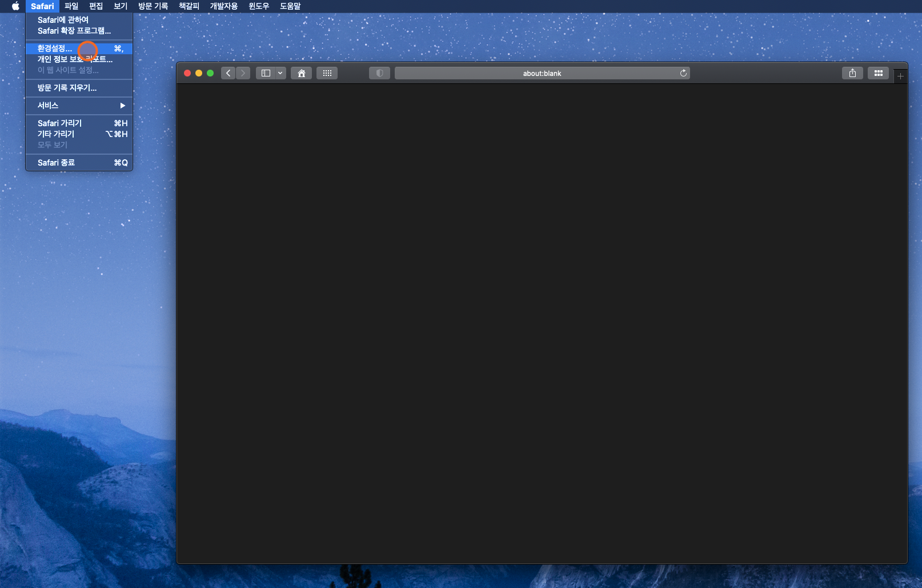The width and height of the screenshot is (922, 588).
Task: Close the Safari window with red button
Action: 187,73
